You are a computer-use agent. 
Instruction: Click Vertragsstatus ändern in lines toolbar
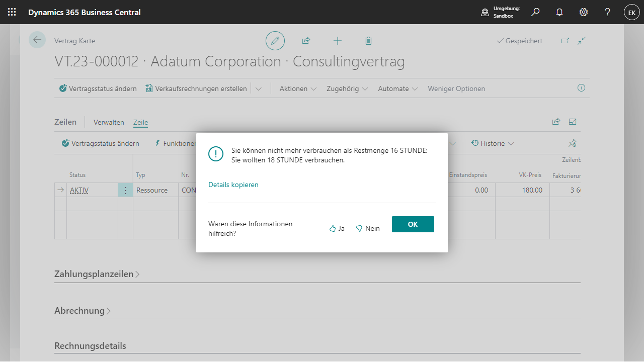click(x=100, y=143)
